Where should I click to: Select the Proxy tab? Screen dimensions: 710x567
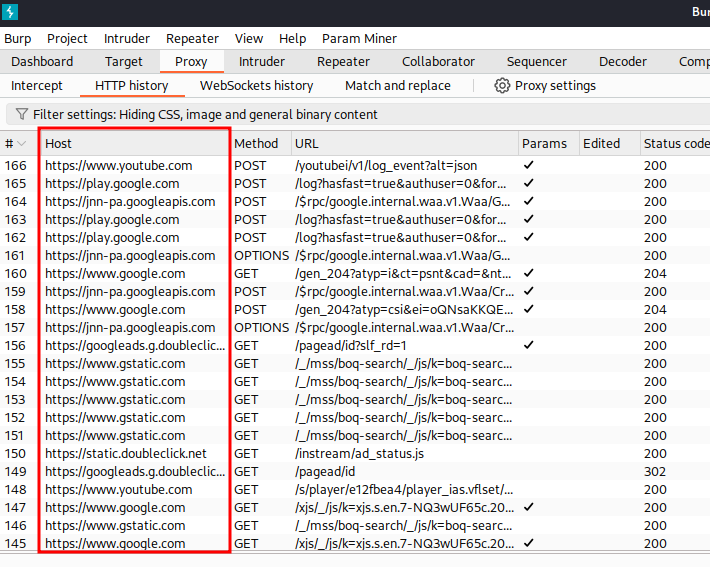[x=191, y=62]
